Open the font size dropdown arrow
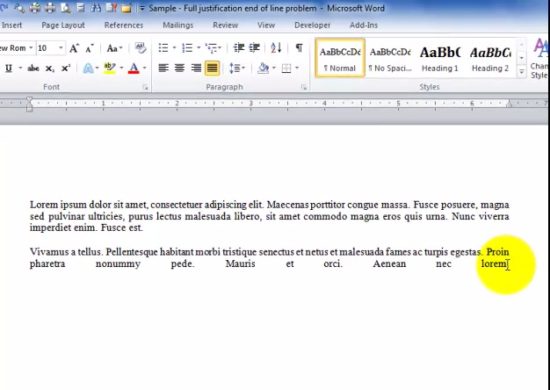This screenshot has height=390, width=550. tap(61, 48)
